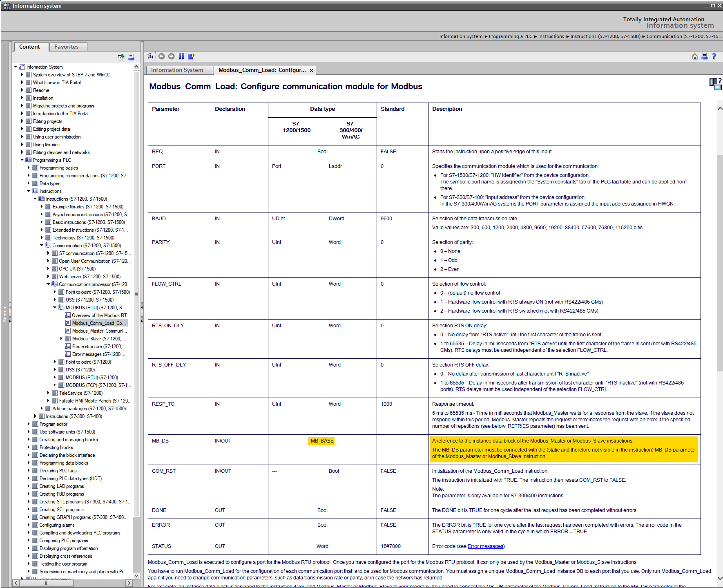Viewport: 723px width, 588px height.
Task: Click the Back navigation arrow in toolbar
Action: coord(161,56)
